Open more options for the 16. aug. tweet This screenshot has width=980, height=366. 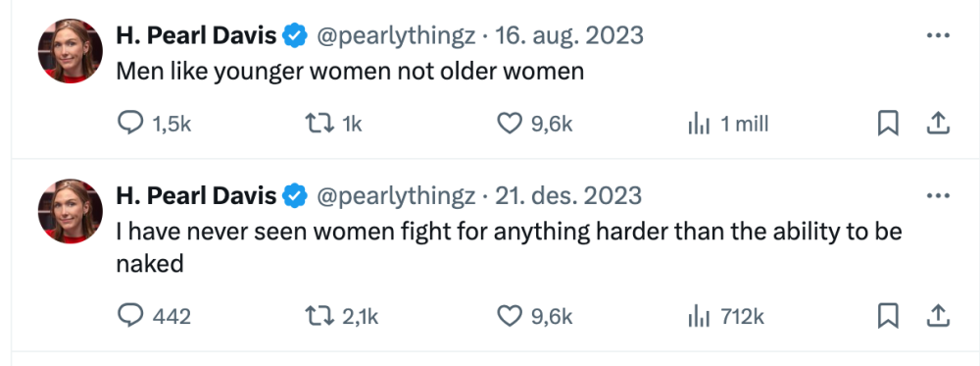pyautogui.click(x=938, y=36)
